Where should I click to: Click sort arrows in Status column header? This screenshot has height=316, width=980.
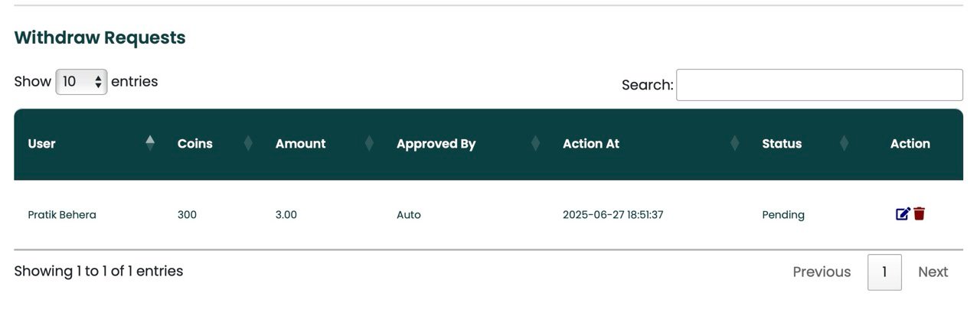tap(844, 144)
